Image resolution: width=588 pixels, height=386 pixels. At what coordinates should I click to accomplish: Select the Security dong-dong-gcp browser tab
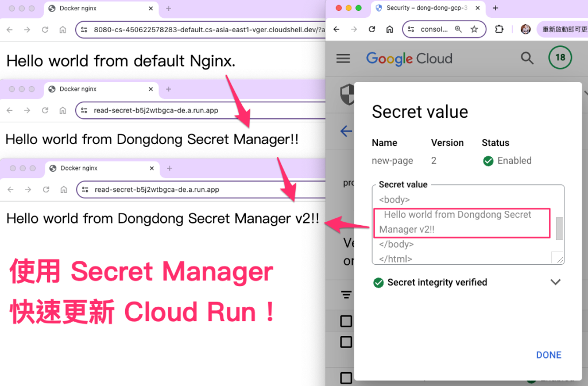426,8
